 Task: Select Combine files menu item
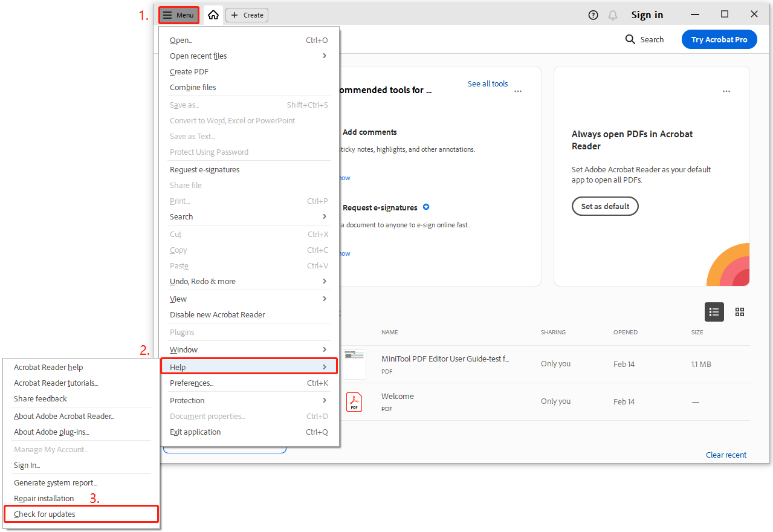coord(250,88)
